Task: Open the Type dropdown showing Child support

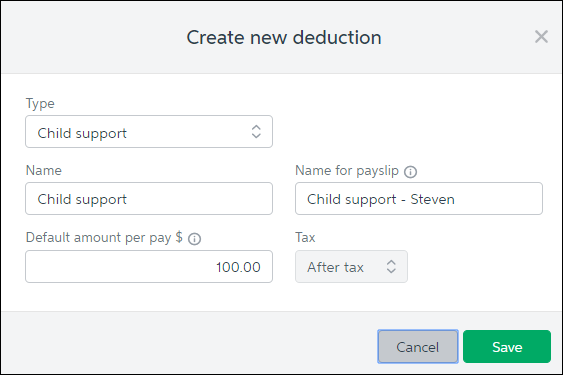Action: coord(149,131)
